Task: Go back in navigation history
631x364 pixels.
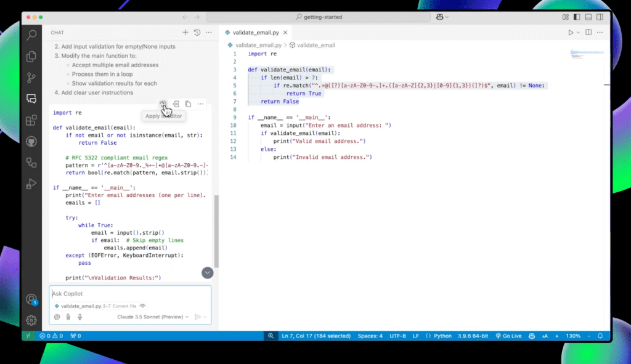Action: pos(185,17)
